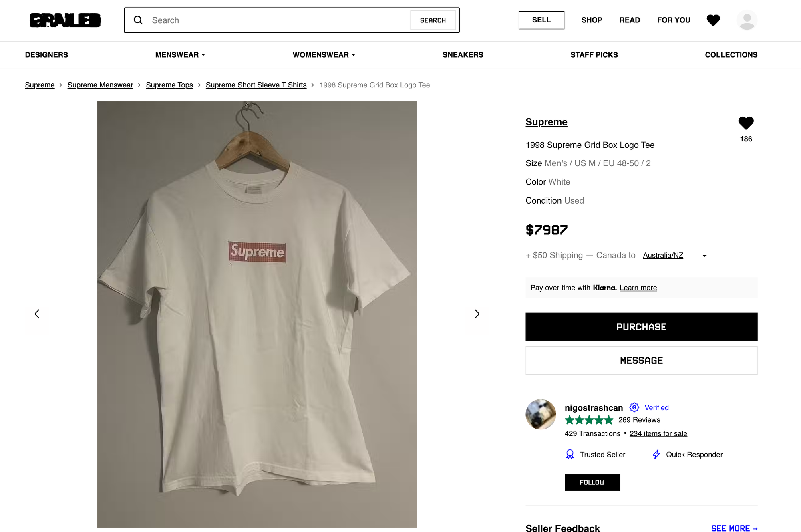Toggle the like heart on this listing
This screenshot has height=532, width=801.
pos(746,123)
